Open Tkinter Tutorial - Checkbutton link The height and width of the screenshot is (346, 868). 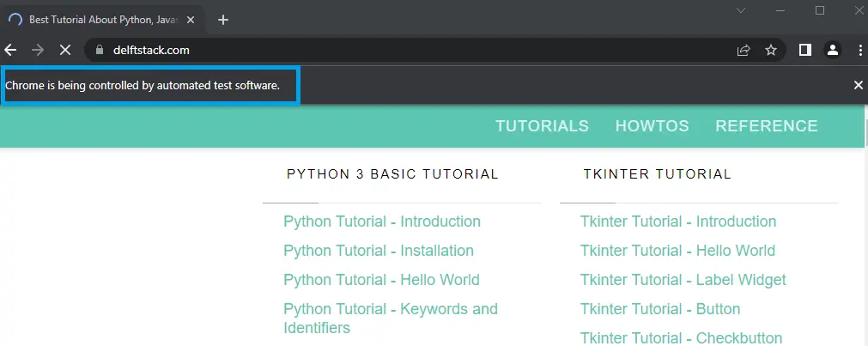[682, 337]
